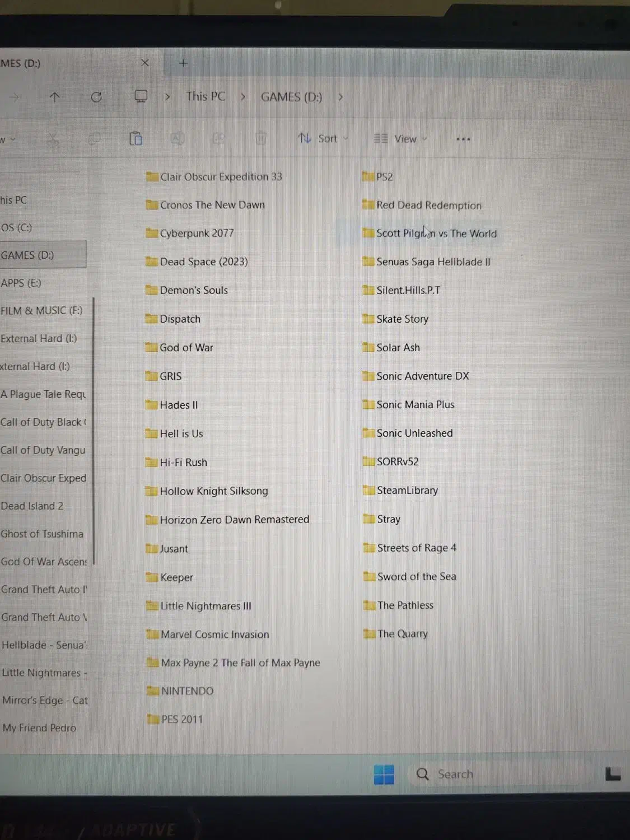Select The Quarry folder

pos(395,633)
